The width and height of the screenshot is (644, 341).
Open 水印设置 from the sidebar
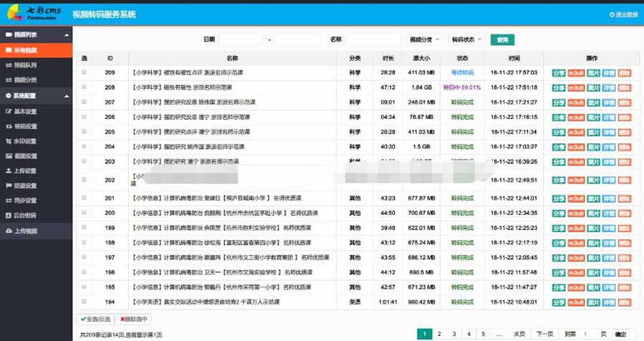pyautogui.click(x=26, y=141)
